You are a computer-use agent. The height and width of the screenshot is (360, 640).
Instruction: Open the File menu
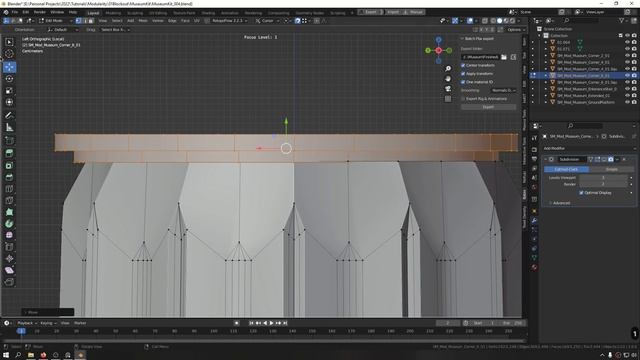click(15, 12)
